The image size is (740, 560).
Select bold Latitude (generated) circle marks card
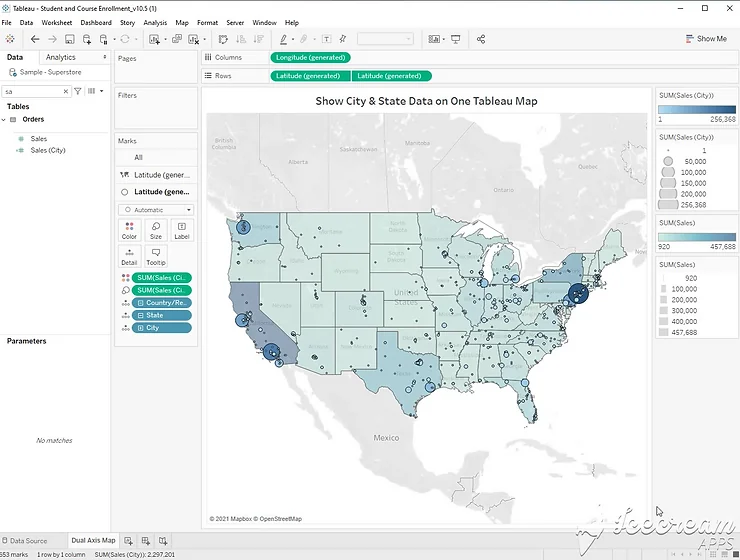(156, 192)
